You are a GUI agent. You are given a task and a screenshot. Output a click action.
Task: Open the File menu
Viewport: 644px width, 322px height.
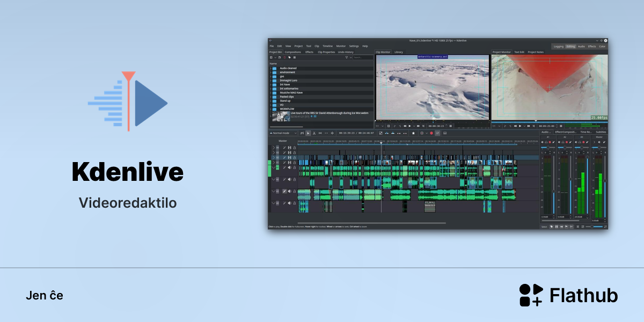point(272,46)
